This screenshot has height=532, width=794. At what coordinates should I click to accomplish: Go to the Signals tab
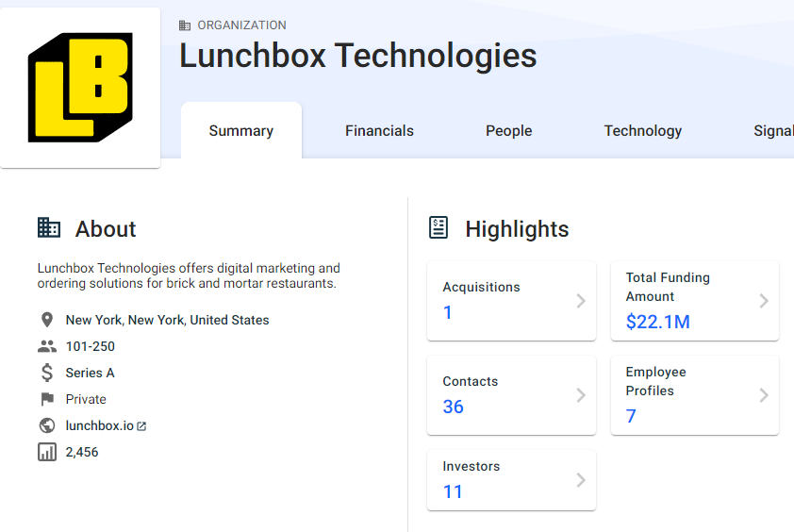(774, 131)
